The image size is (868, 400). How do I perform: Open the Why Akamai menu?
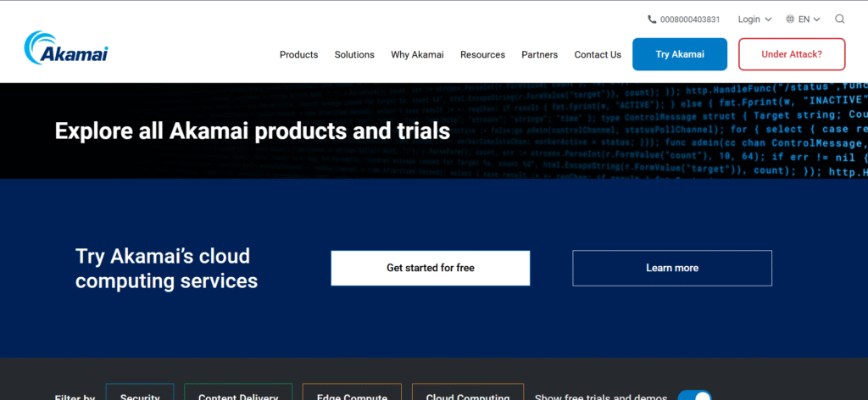[x=417, y=55]
